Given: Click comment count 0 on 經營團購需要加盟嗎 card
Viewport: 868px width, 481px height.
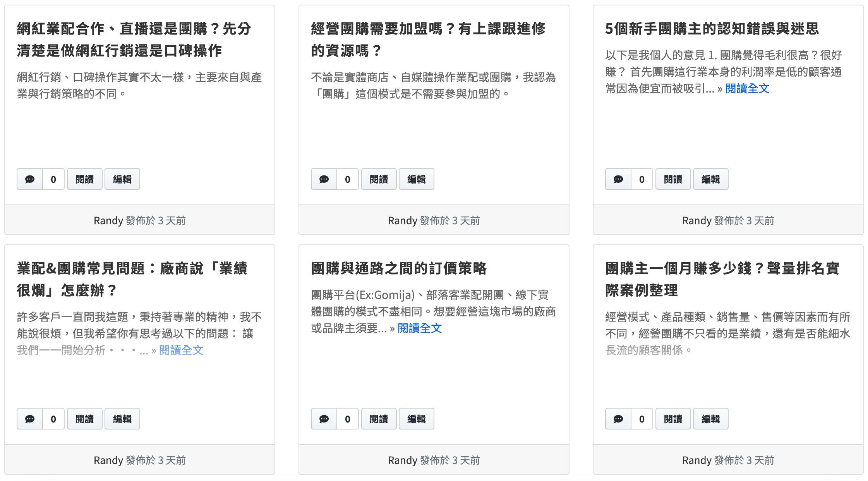Looking at the screenshot, I should click(348, 179).
